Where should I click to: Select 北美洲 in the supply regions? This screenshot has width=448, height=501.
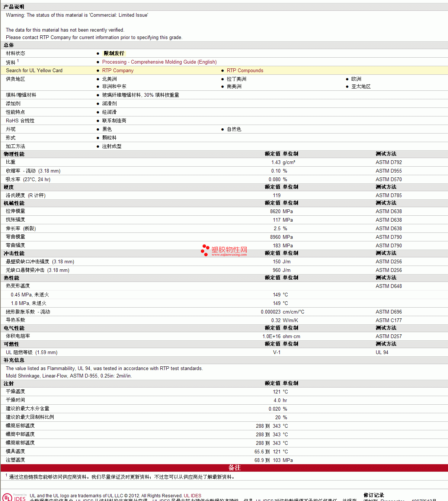click(109, 79)
